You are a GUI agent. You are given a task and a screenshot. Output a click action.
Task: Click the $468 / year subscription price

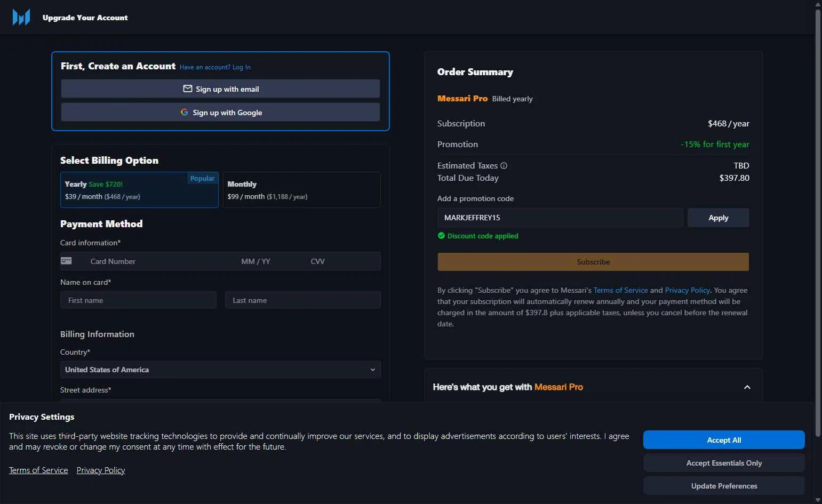[728, 124]
